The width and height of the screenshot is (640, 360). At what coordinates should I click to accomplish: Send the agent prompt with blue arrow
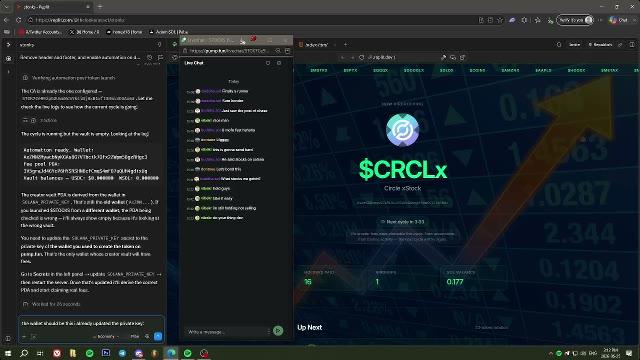[158, 336]
